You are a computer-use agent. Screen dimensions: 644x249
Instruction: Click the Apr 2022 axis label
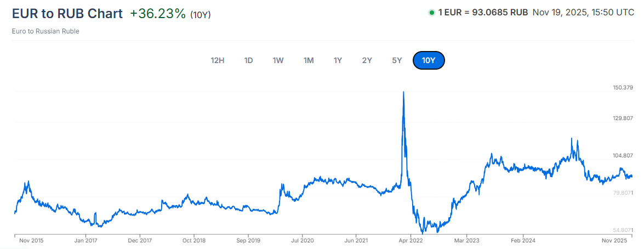411,240
